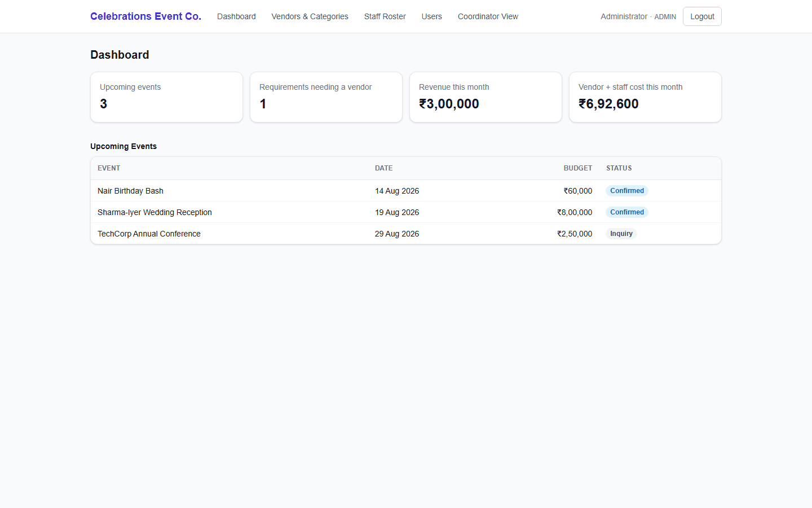Click the Nair Birthday Bash event name
The width and height of the screenshot is (812, 508).
point(130,191)
